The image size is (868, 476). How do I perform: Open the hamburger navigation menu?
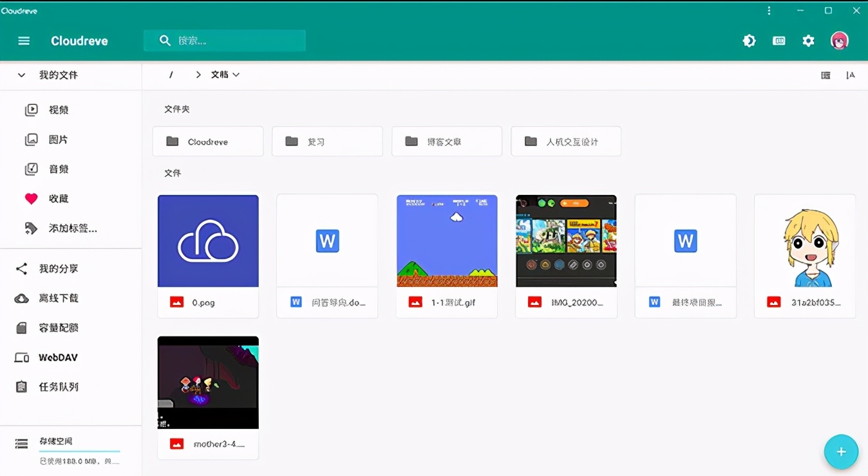pos(24,41)
